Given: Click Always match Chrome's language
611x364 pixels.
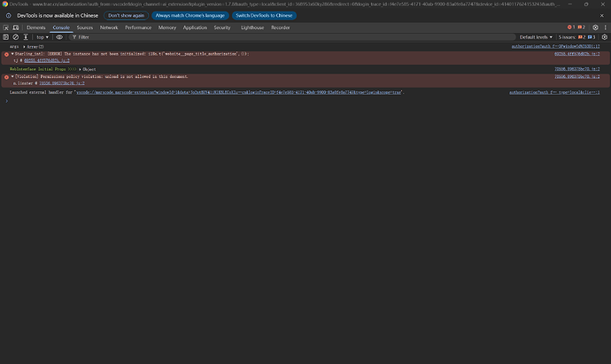Looking at the screenshot, I should pyautogui.click(x=190, y=16).
